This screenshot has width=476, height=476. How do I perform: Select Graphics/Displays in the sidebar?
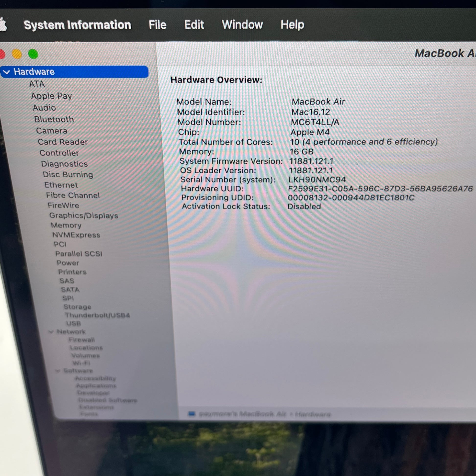point(84,215)
